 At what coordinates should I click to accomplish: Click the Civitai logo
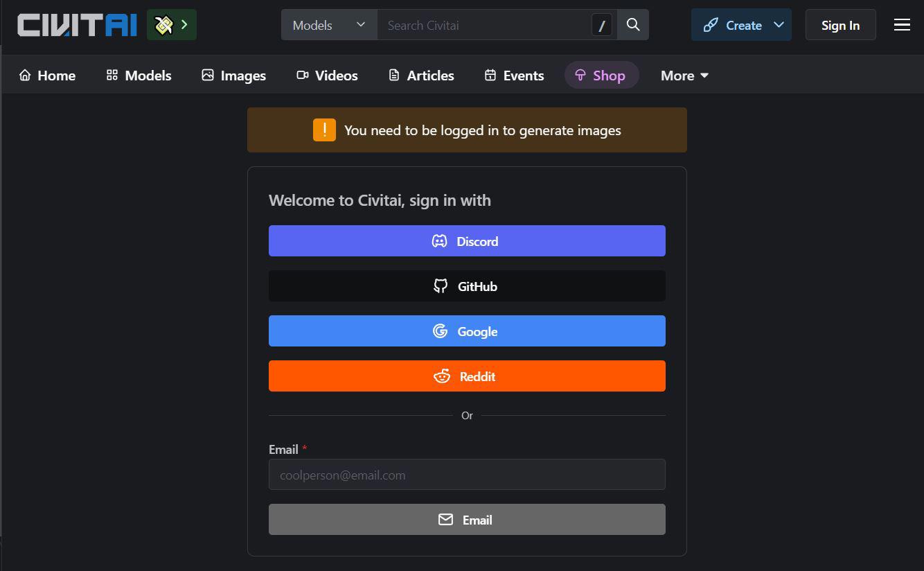[77, 25]
